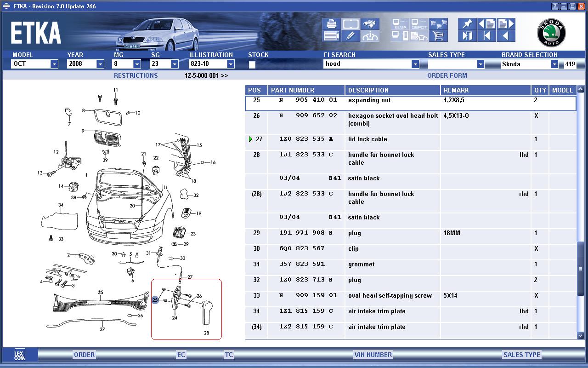The height and width of the screenshot is (368, 588).
Task: Click the parts list scrollbar thumb
Action: 580,268
